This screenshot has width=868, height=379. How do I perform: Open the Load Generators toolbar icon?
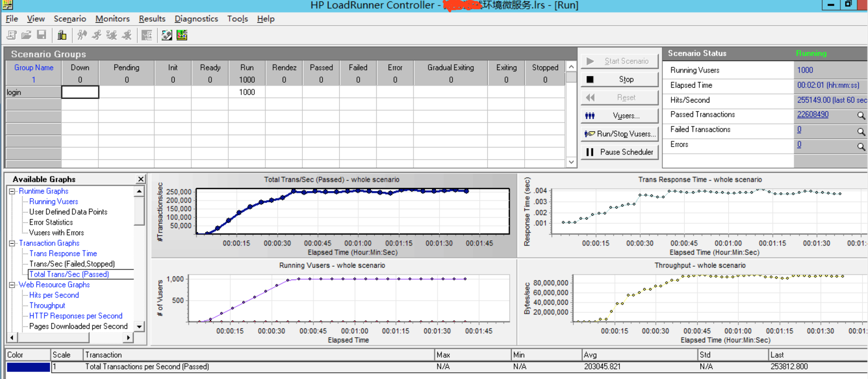click(62, 35)
